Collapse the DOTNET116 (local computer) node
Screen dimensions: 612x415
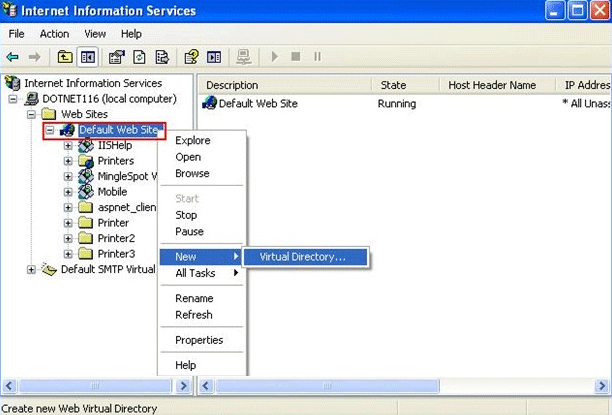13,99
